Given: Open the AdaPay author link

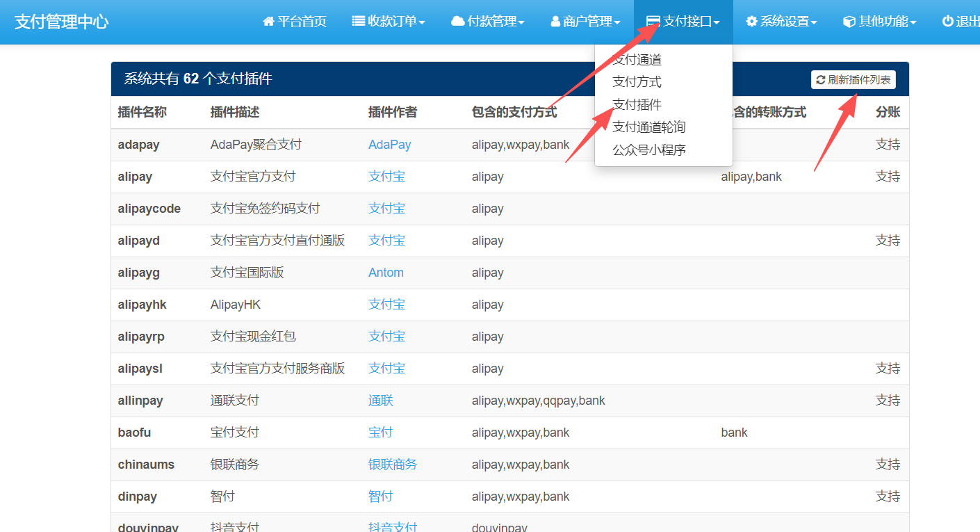Looking at the screenshot, I should pos(389,144).
